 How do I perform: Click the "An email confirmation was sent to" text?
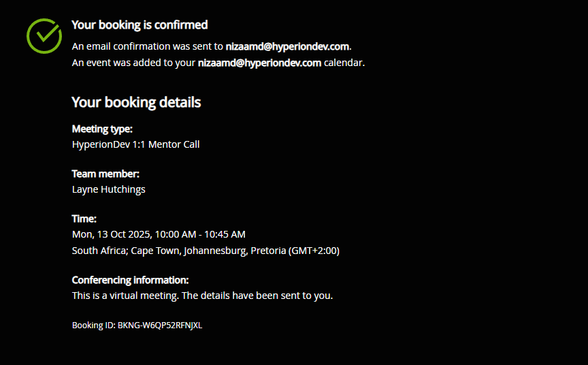pos(148,47)
